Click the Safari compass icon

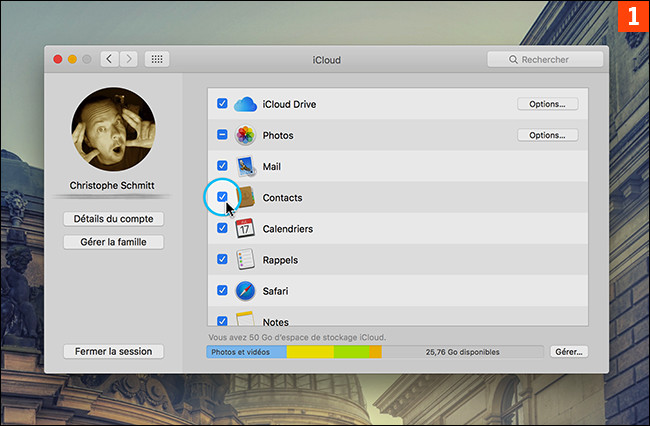(246, 291)
